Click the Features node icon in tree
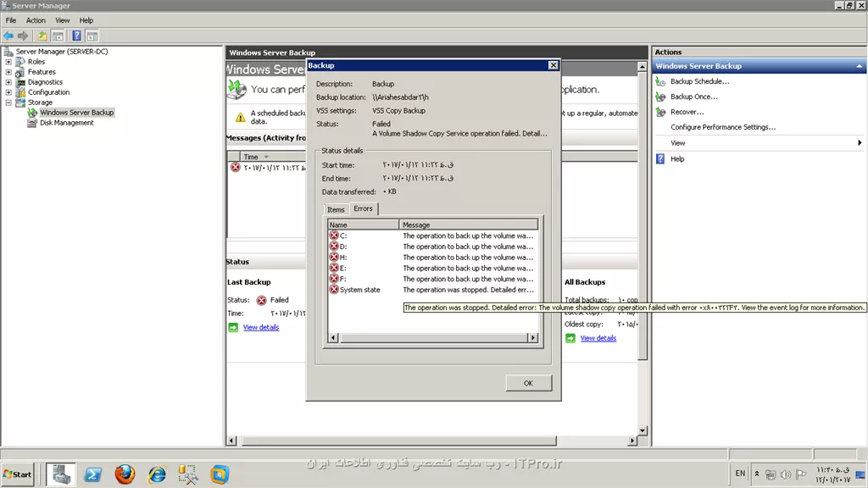 (x=20, y=72)
